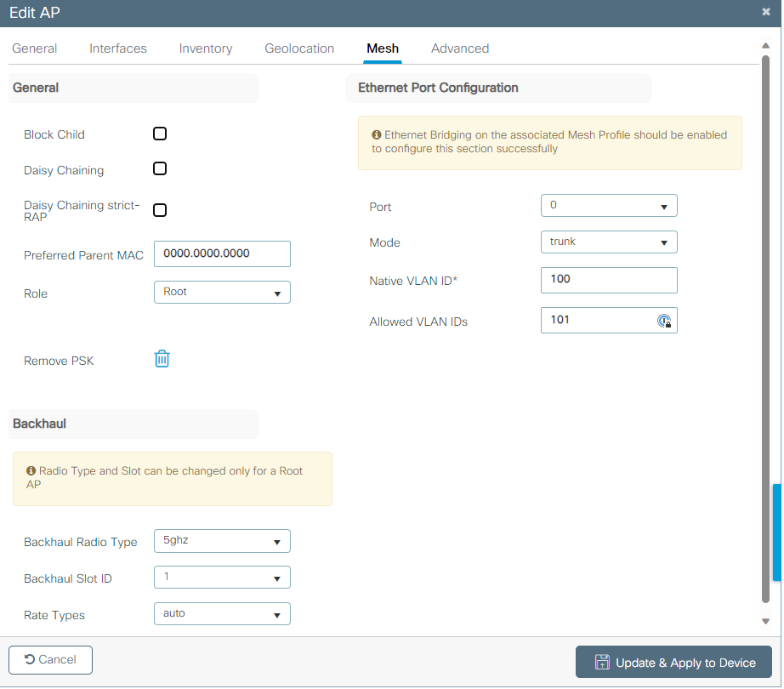The width and height of the screenshot is (784, 689).
Task: Open the Role dropdown
Action: coord(223,293)
